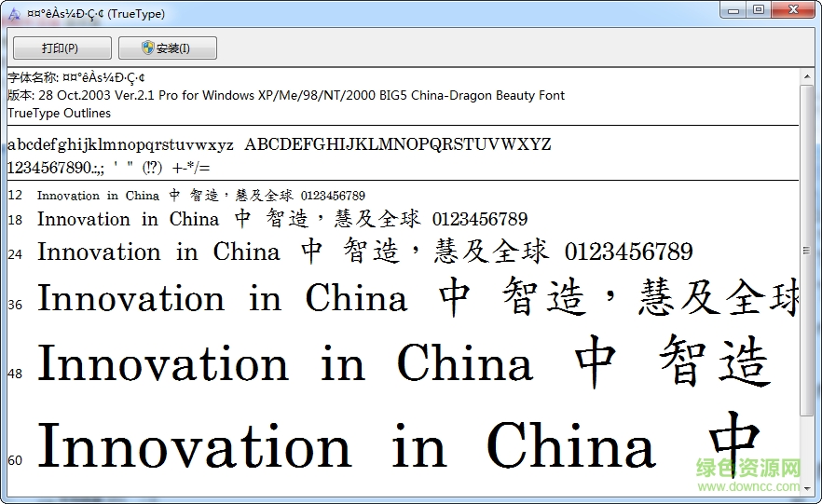The width and height of the screenshot is (822, 504).
Task: Click the size 12 sample text row
Action: click(x=200, y=196)
